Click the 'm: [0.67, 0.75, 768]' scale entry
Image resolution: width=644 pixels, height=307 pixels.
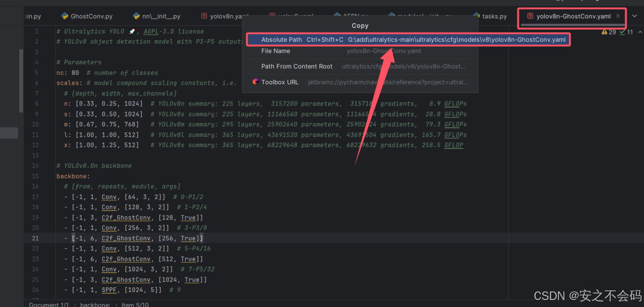[x=101, y=124]
